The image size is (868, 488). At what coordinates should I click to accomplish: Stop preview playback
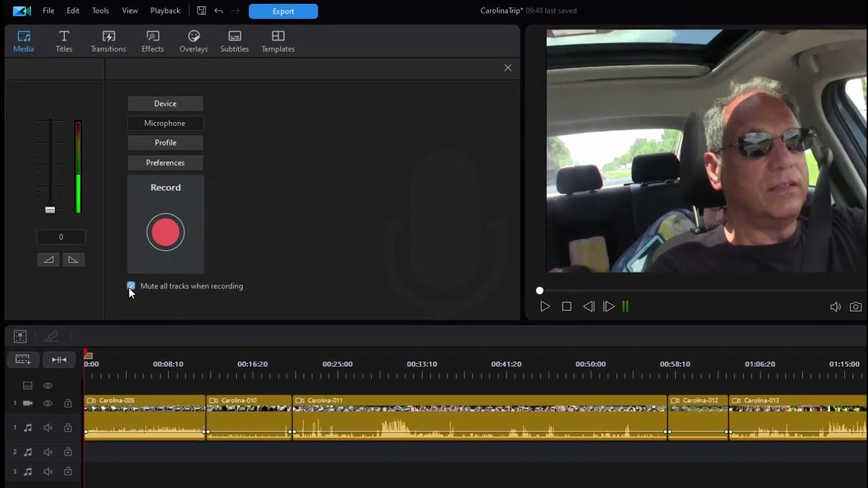click(x=567, y=307)
